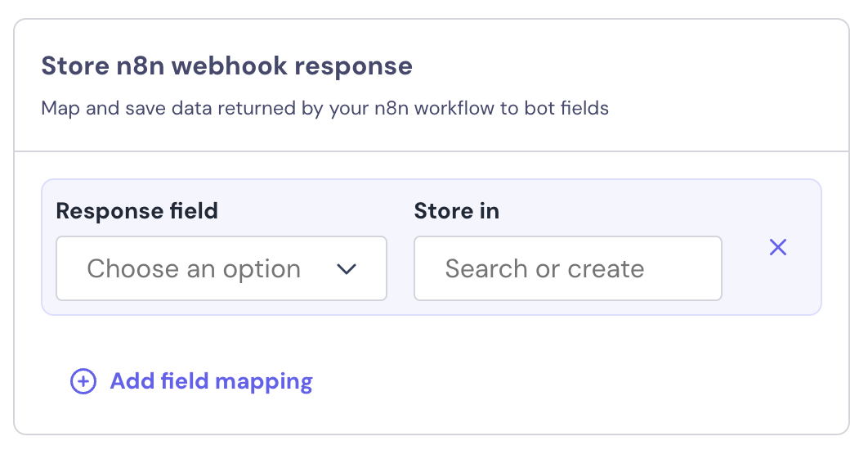The width and height of the screenshot is (868, 450).
Task: Click the description text about mapping data
Action: click(x=324, y=108)
